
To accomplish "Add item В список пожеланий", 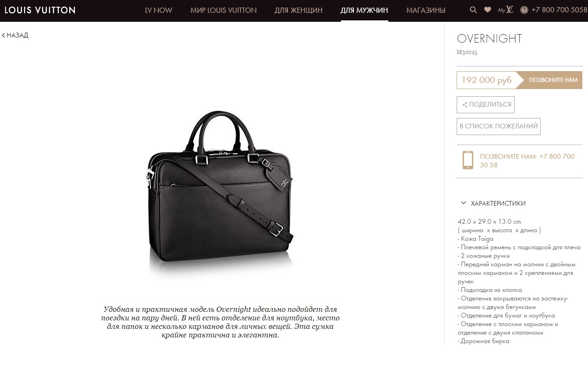I will click(x=498, y=127).
